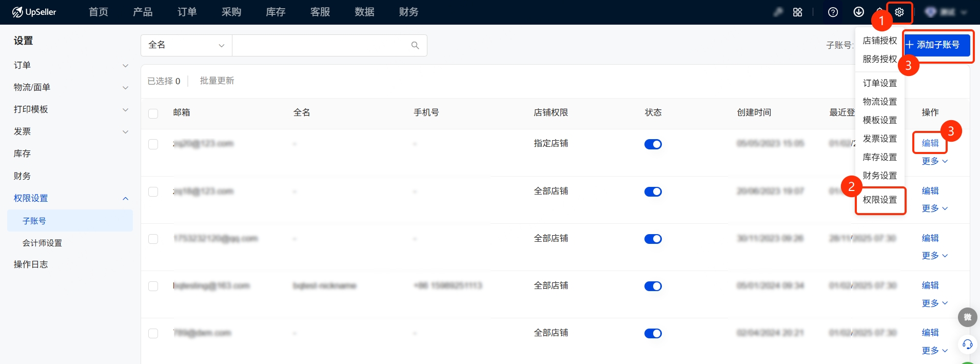Open the apps grid icon
The width and height of the screenshot is (980, 364).
(797, 12)
